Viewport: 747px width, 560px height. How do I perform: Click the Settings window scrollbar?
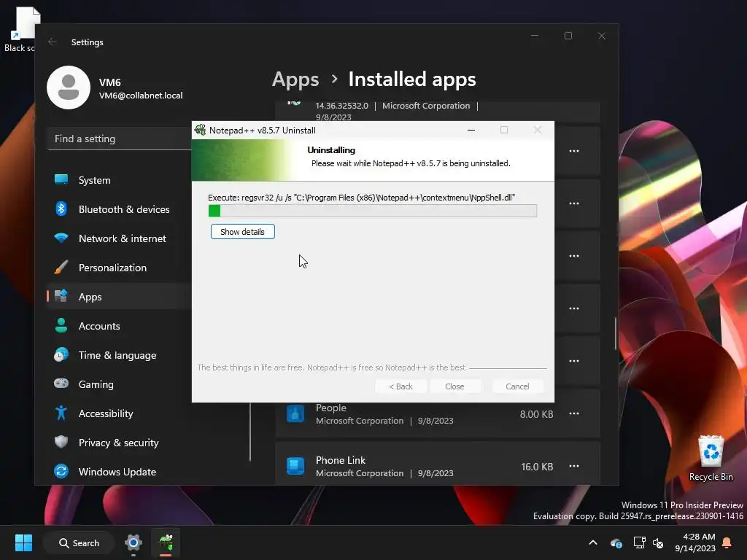pyautogui.click(x=616, y=333)
